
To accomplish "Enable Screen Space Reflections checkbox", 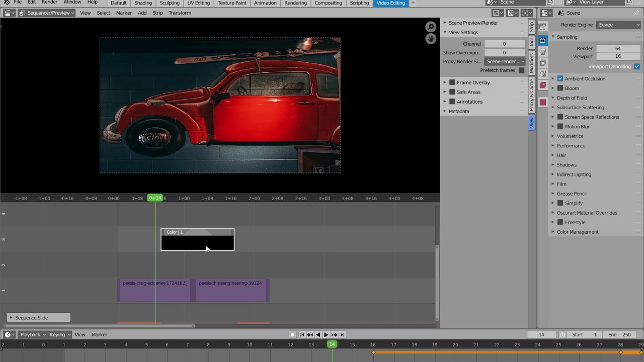I will coord(560,117).
